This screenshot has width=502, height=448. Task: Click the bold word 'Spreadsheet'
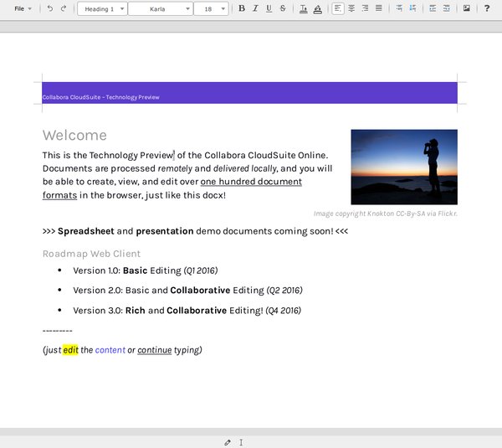(86, 231)
